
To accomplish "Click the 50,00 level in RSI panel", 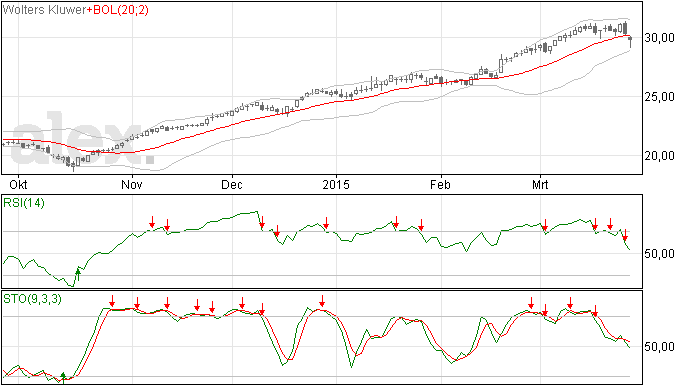I will click(659, 254).
